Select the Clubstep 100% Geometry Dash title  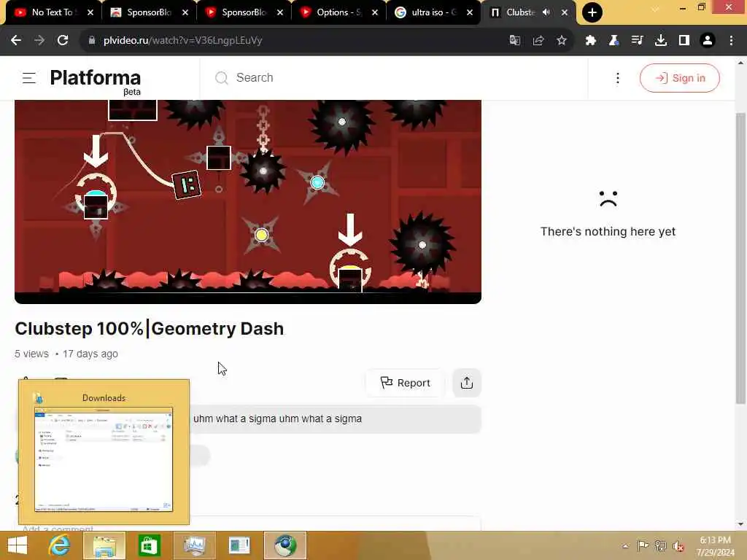coord(149,329)
